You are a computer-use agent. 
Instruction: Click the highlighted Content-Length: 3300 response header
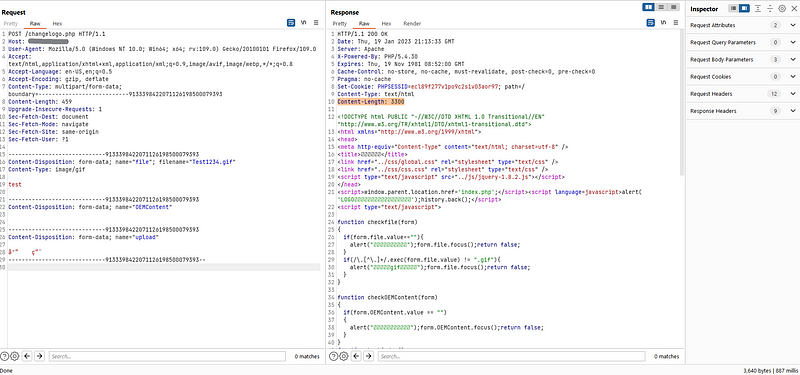point(371,102)
